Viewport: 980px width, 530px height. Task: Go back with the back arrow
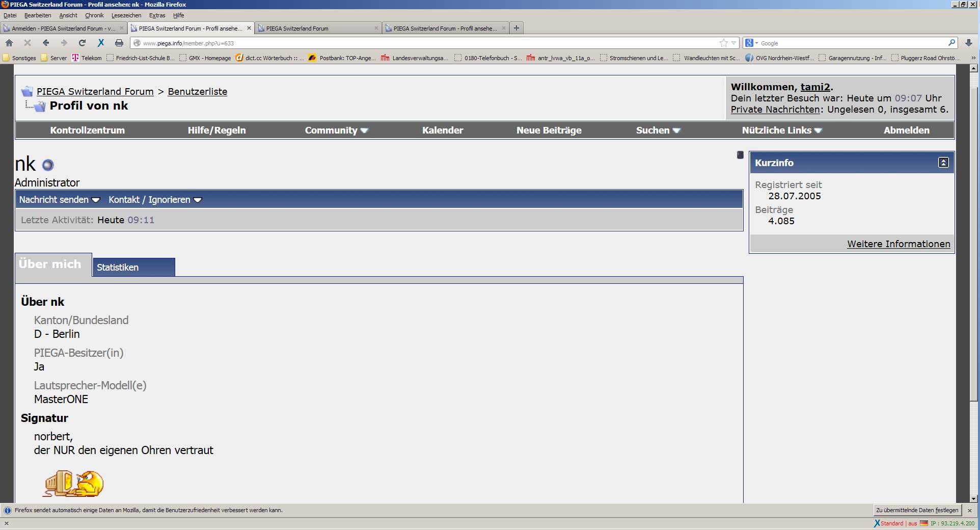(x=46, y=43)
